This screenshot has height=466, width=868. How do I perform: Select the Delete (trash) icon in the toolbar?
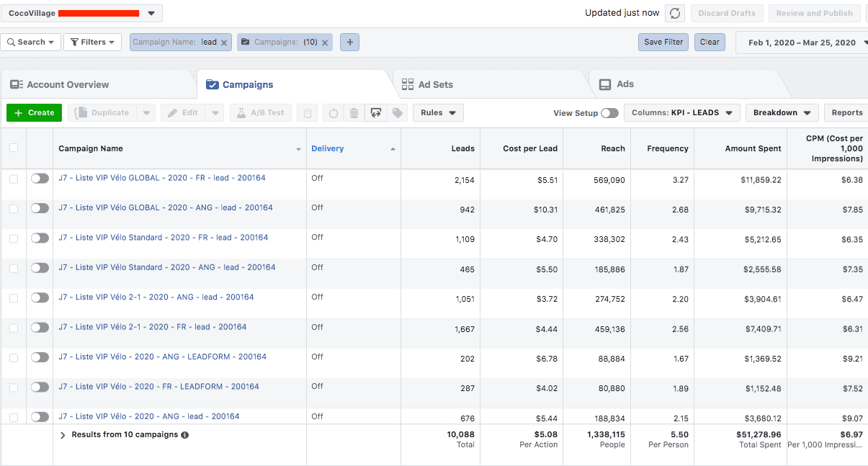[x=354, y=112]
